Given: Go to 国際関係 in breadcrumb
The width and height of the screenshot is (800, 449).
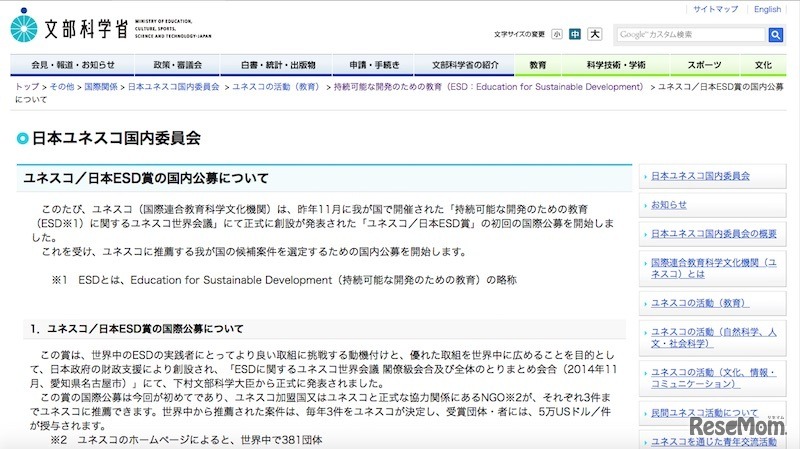Looking at the screenshot, I should click(x=101, y=87).
